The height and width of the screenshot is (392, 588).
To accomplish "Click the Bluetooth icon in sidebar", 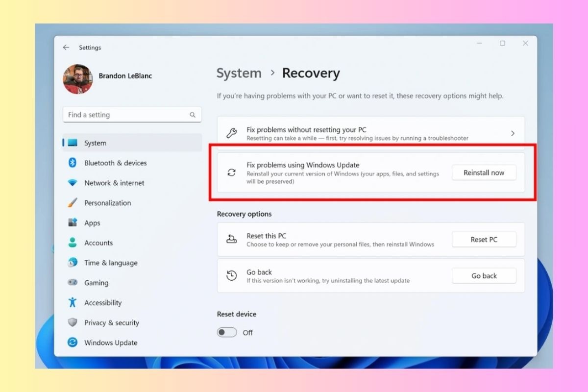I will pos(73,163).
